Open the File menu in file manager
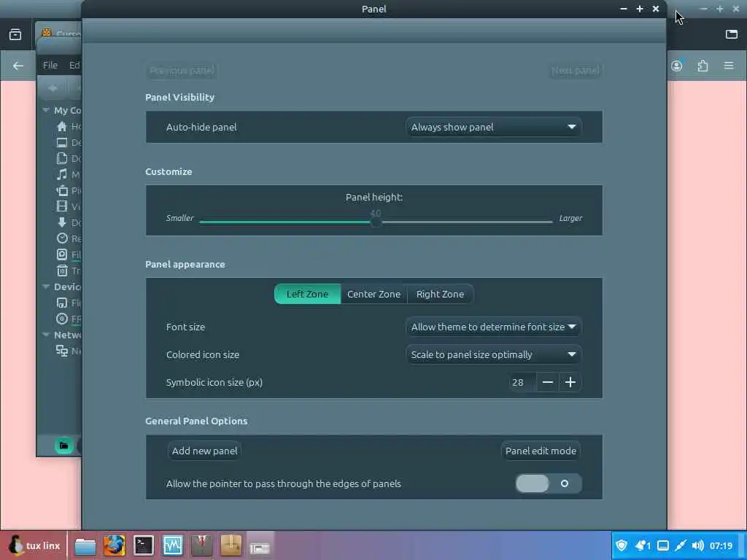 pos(50,65)
